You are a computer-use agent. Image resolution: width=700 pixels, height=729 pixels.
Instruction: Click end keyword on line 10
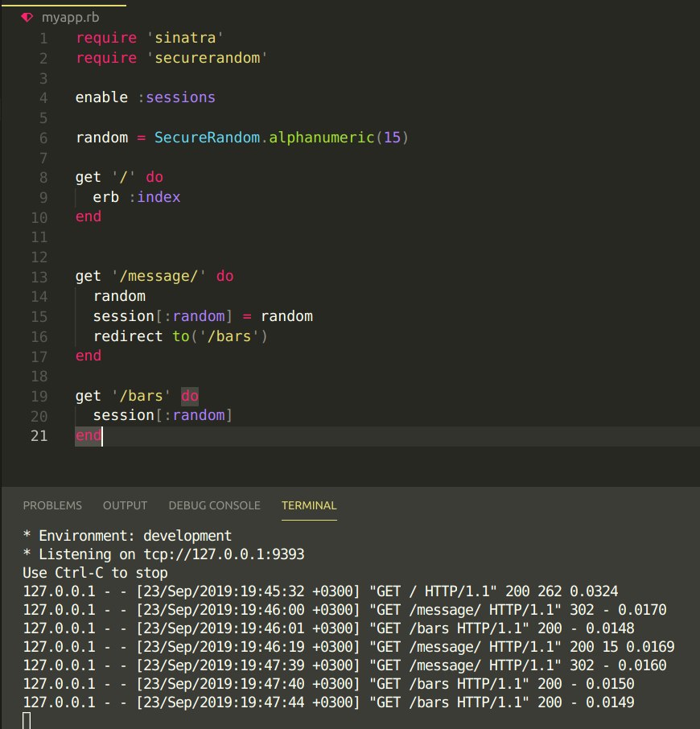89,216
